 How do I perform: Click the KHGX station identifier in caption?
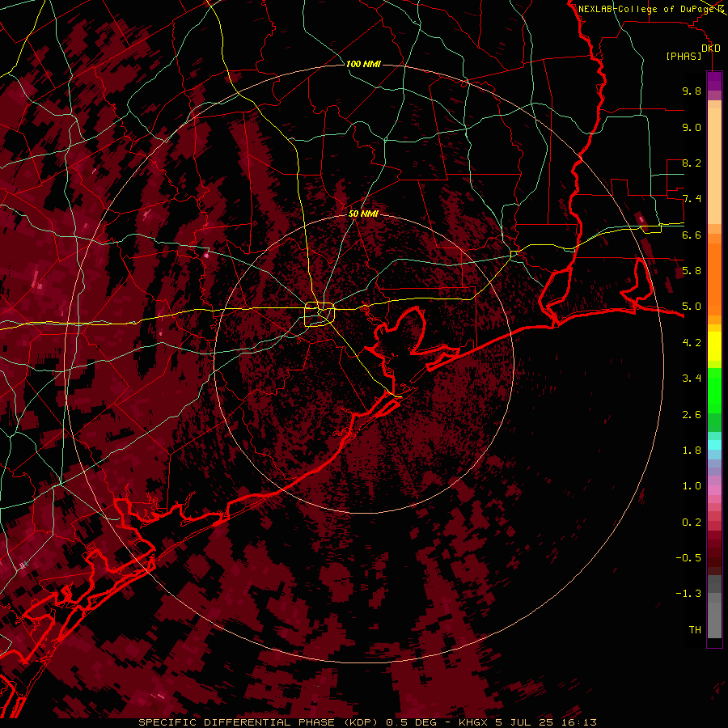coord(475,722)
